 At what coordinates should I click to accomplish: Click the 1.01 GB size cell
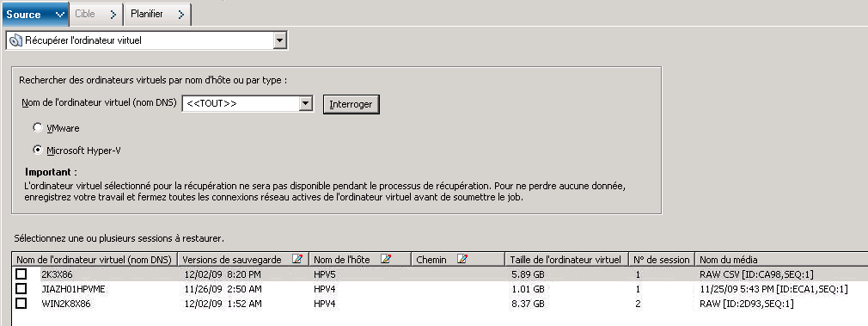pos(528,289)
